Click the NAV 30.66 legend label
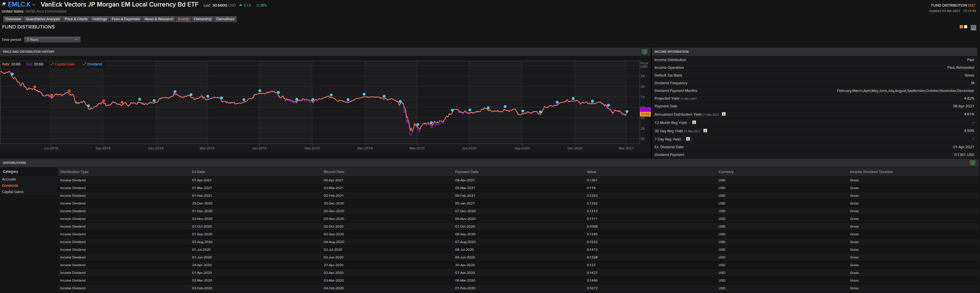This screenshot has height=293, width=980. click(11, 64)
